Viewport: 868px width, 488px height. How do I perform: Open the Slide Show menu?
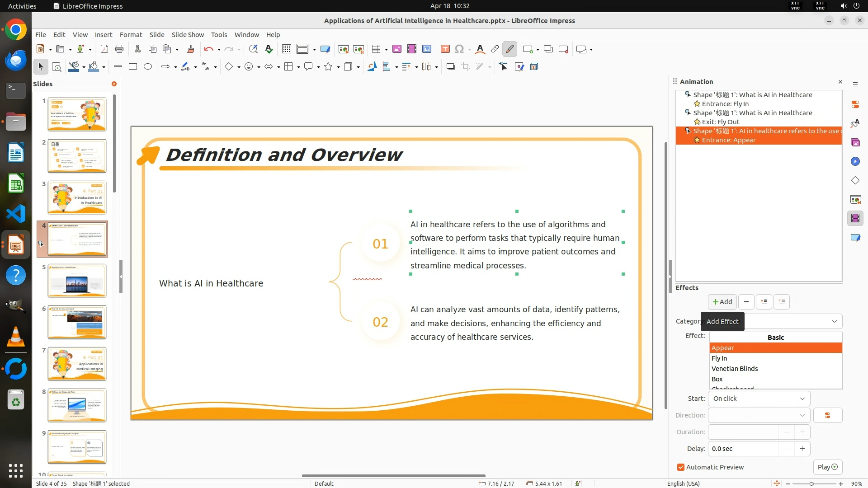[x=188, y=34]
